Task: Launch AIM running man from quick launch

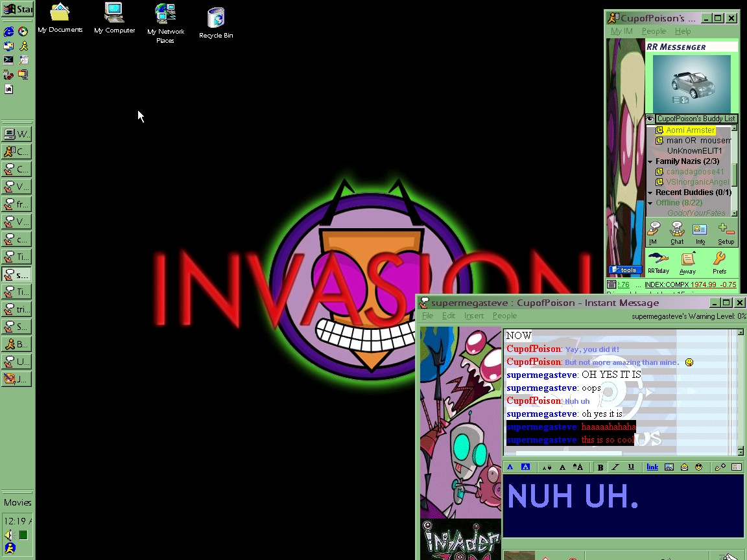Action: (23, 46)
